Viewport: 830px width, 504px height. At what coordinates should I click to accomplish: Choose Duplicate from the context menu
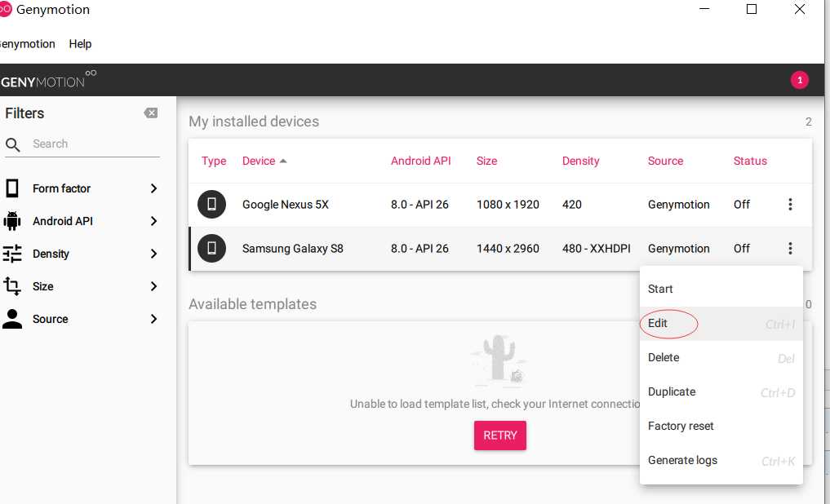pos(721,392)
